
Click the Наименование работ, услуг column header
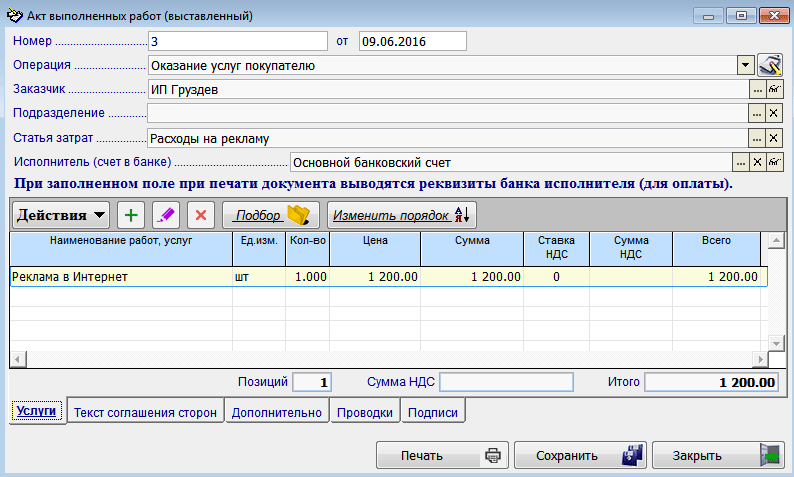121,249
